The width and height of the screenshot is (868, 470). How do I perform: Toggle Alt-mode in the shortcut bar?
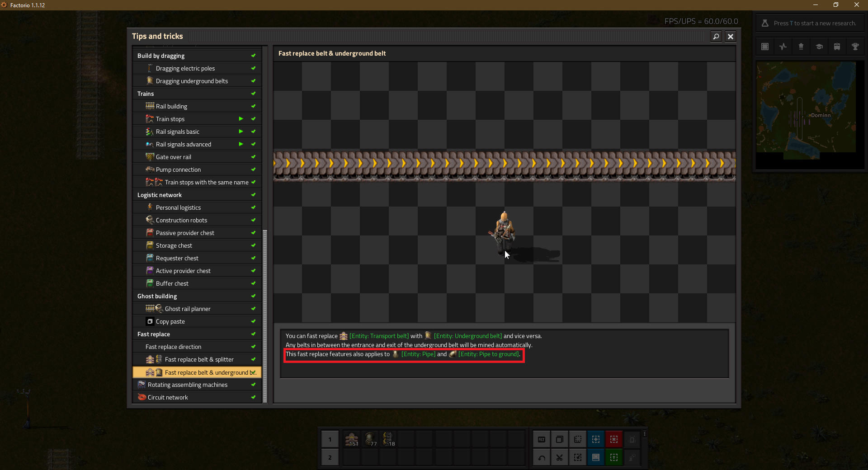point(542,439)
